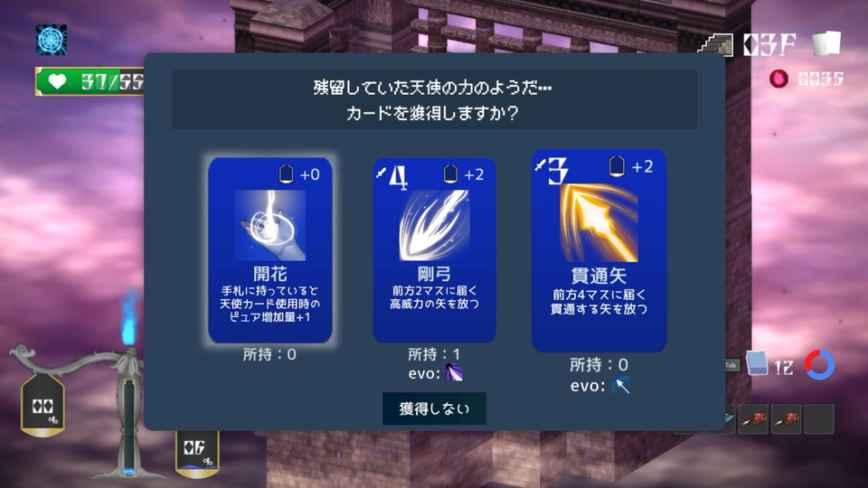
Task: Select the 開花 card
Action: point(270,250)
